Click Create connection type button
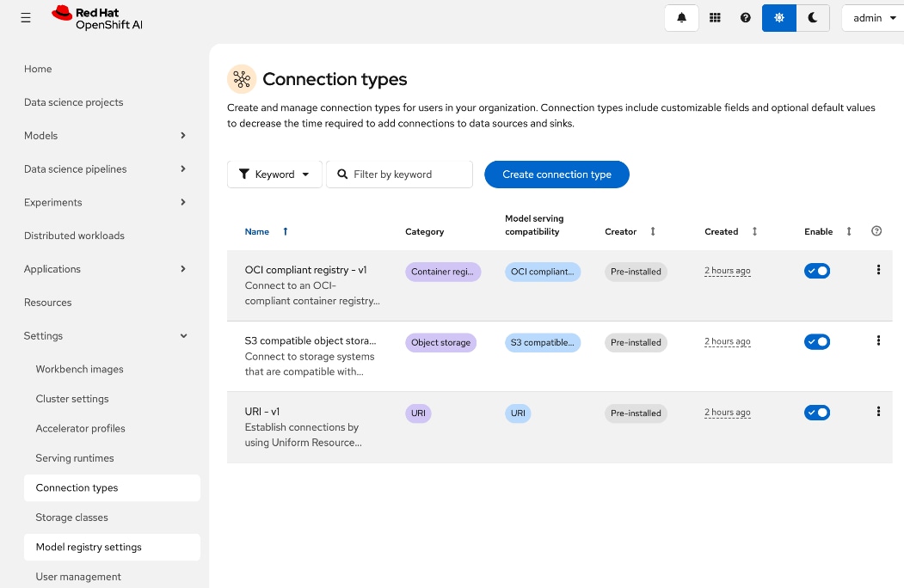This screenshot has width=904, height=588. coord(557,174)
